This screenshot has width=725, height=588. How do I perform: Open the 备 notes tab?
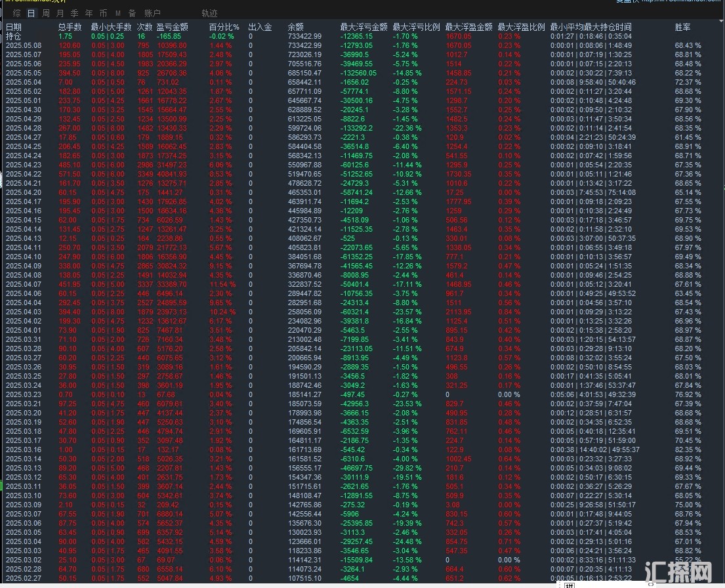(x=132, y=13)
